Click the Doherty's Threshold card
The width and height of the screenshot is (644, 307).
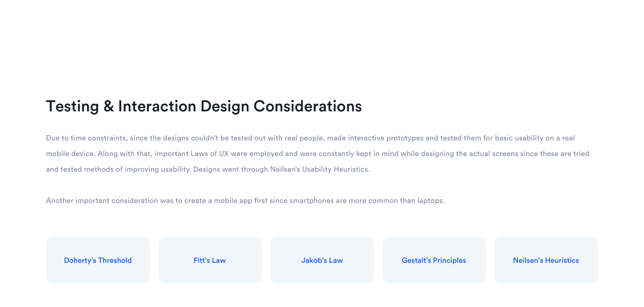98,260
